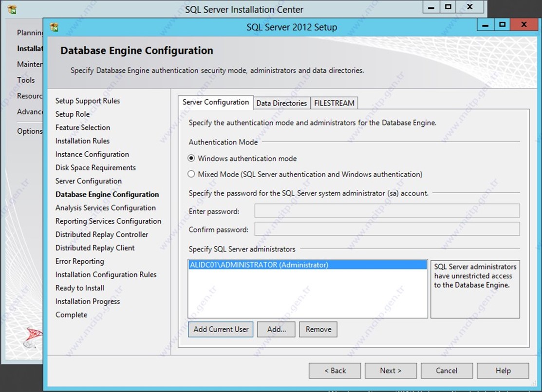Click Instance Configuration step
Image resolution: width=542 pixels, height=392 pixels.
92,154
